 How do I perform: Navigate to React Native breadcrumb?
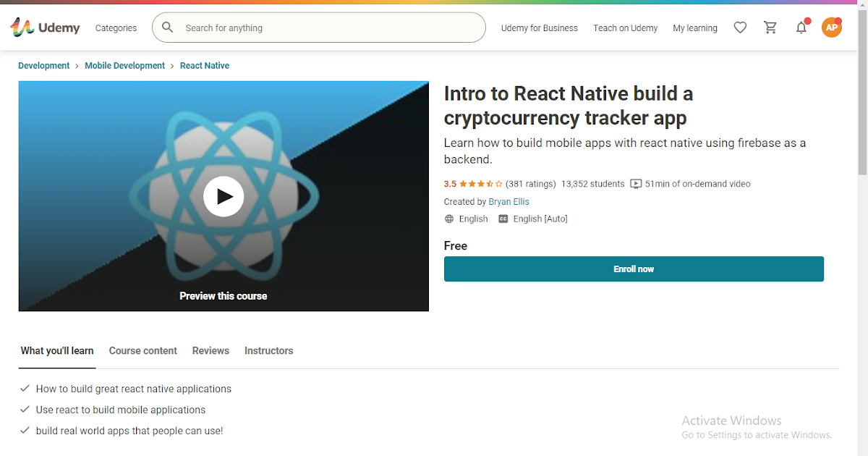pyautogui.click(x=205, y=65)
